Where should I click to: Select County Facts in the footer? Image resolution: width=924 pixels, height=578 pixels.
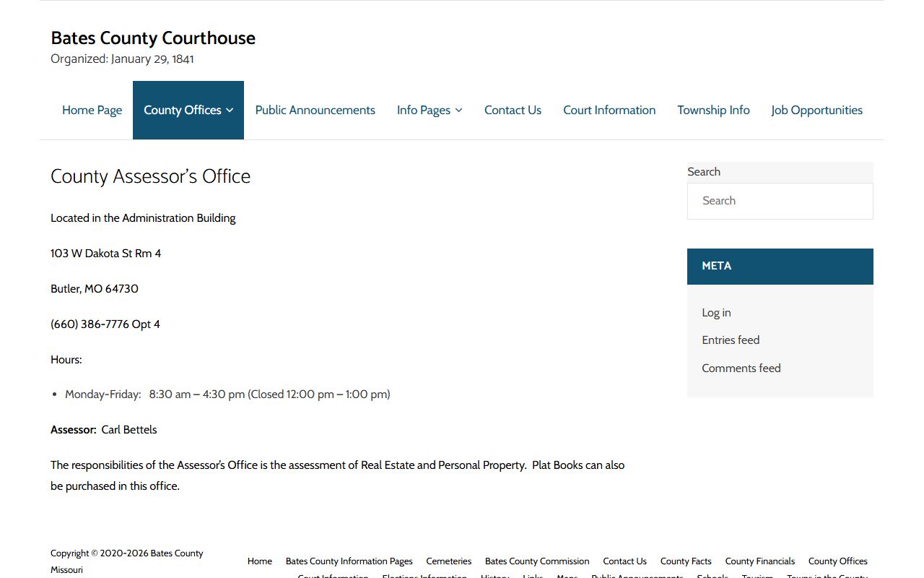686,561
